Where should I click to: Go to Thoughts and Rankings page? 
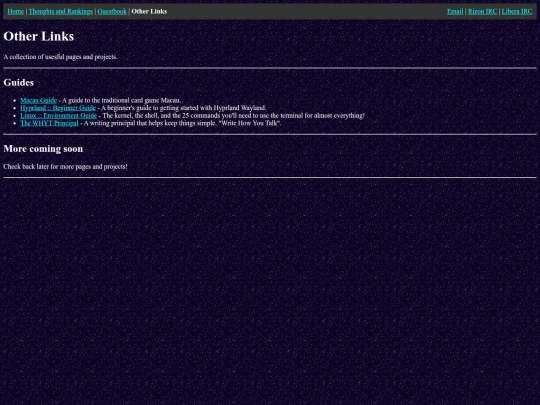click(x=61, y=11)
